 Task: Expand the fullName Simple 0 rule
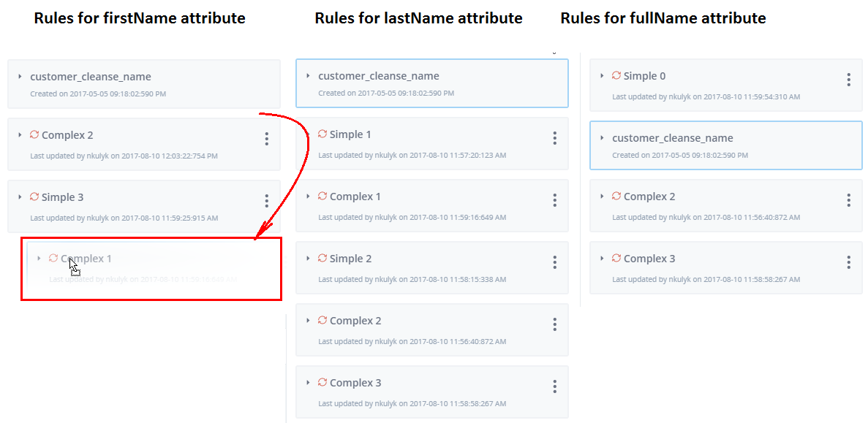click(603, 75)
